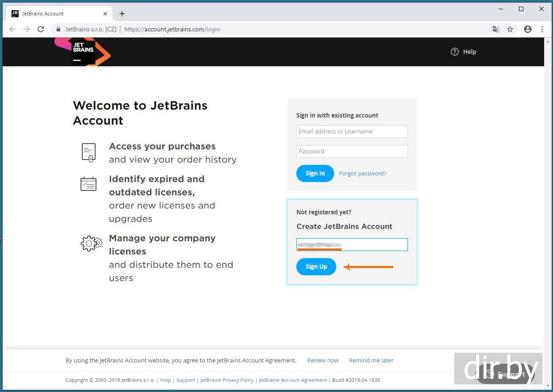This screenshot has width=553, height=392.
Task: Click the gears company licenses icon
Action: click(91, 244)
